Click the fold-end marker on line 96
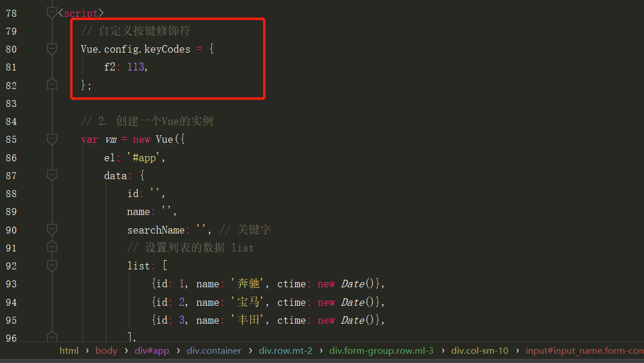Viewport: 644px width, 363px height. [51, 335]
